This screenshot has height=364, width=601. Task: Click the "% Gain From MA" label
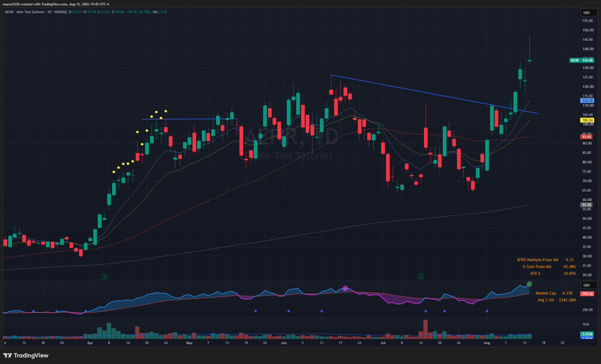pos(537,267)
